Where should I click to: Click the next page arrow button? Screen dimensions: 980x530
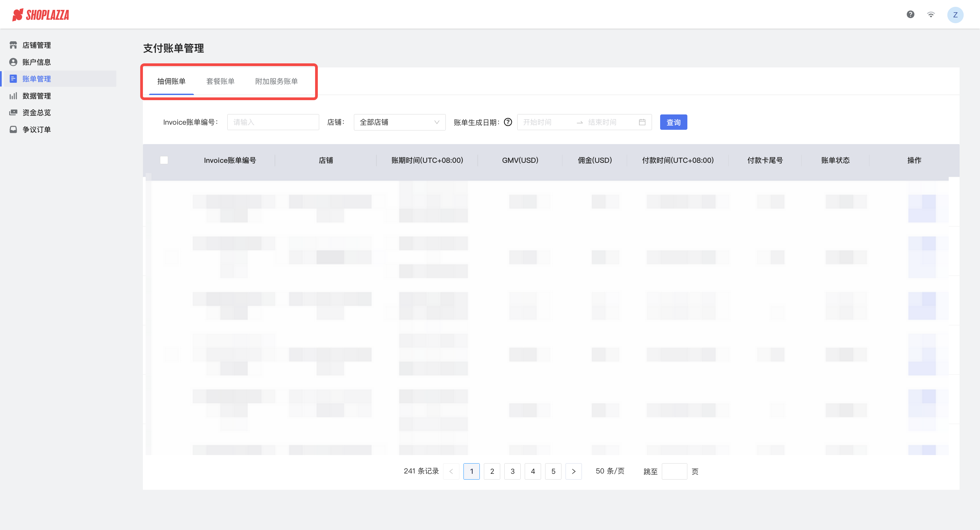point(574,471)
